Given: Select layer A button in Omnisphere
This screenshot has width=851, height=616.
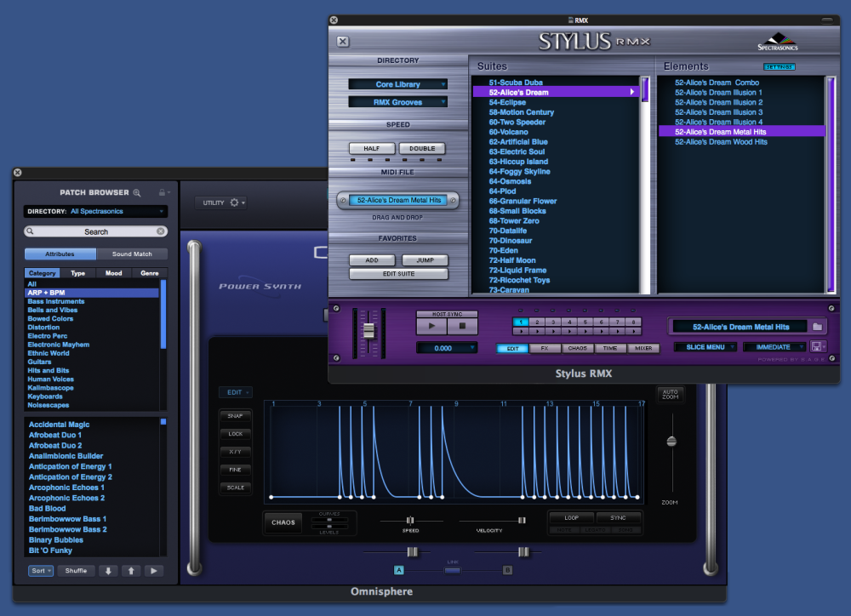Looking at the screenshot, I should 399,570.
